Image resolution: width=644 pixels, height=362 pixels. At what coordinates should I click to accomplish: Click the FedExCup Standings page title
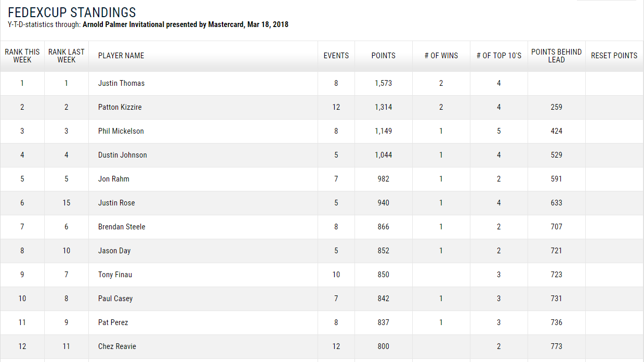click(72, 12)
